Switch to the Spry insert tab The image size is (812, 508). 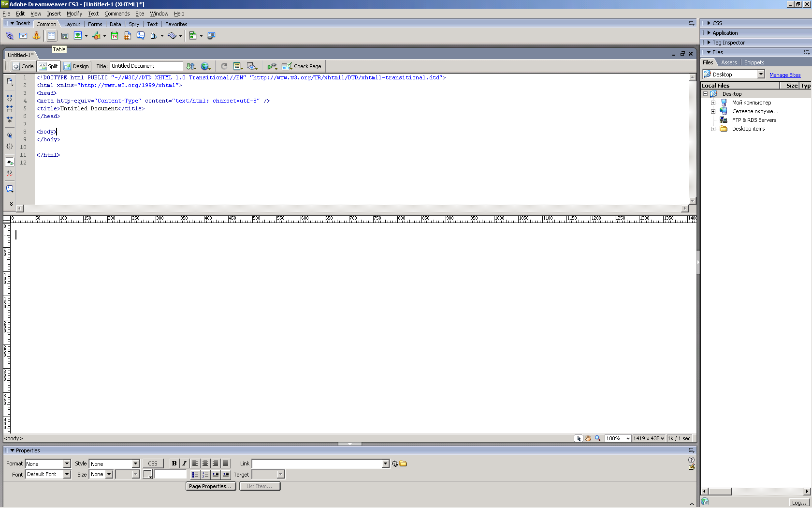point(134,24)
